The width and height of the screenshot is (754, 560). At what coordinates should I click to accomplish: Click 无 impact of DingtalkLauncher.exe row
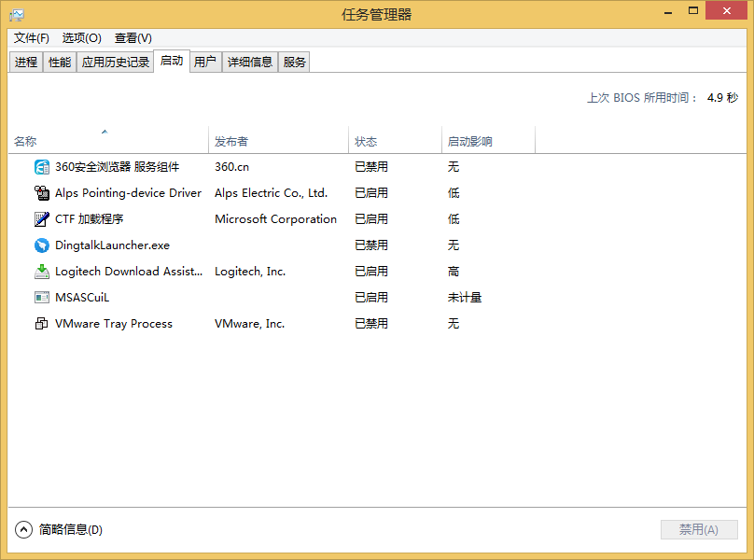coord(454,245)
